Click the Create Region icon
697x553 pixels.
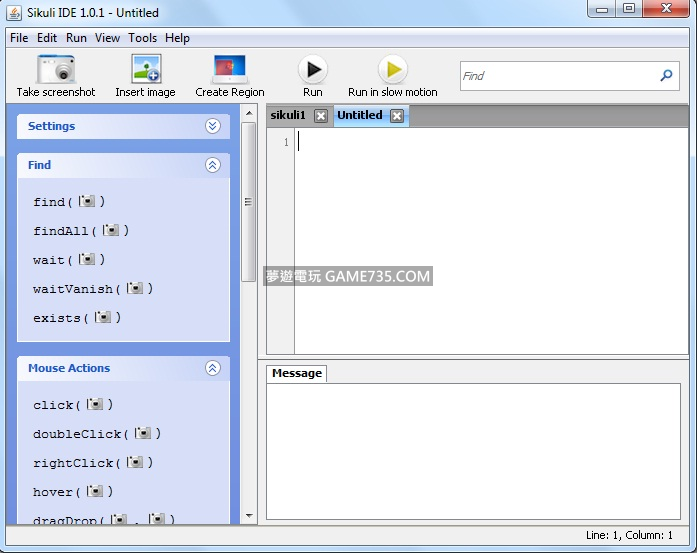[x=230, y=69]
